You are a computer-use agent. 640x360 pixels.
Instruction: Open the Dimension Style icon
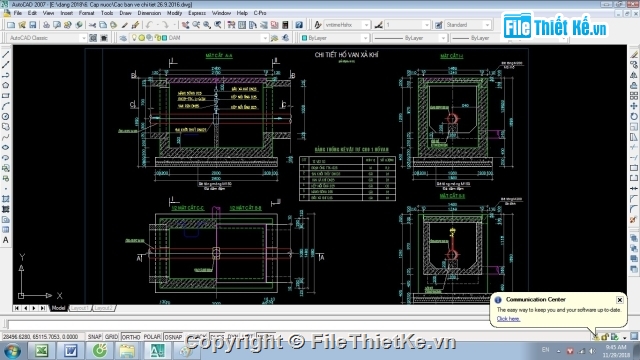coord(379,25)
